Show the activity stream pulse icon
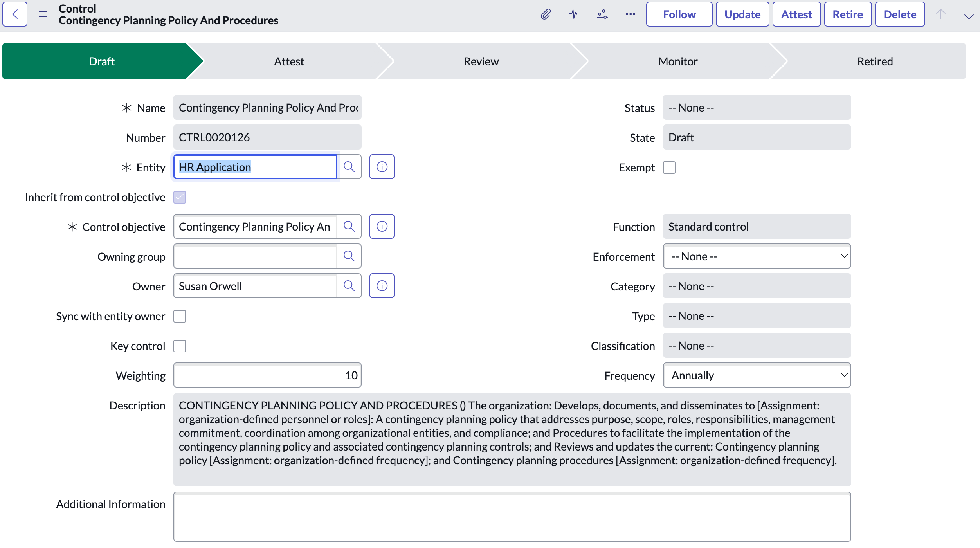This screenshot has height=548, width=980. [x=574, y=14]
